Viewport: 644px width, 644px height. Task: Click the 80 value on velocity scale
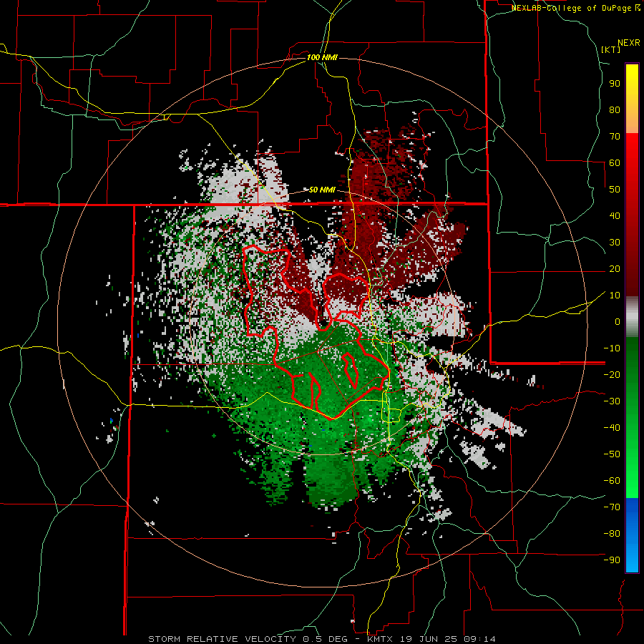615,109
